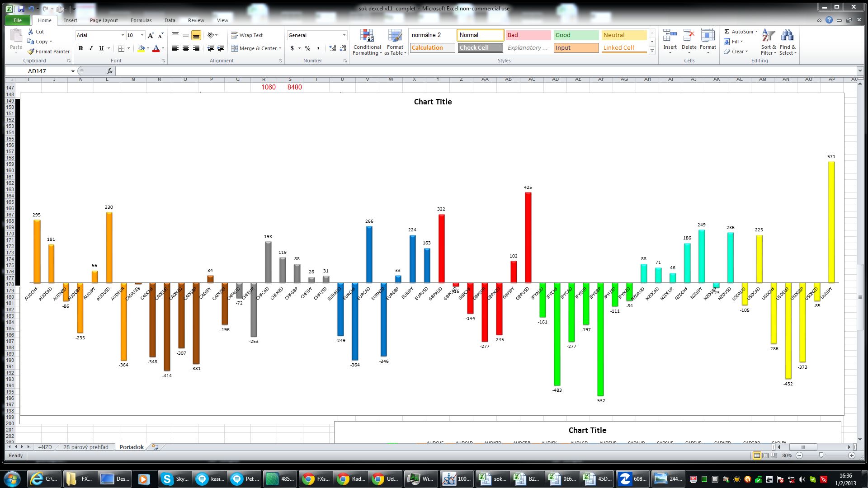Image resolution: width=868 pixels, height=488 pixels.
Task: Open the Formulas tab
Action: (x=141, y=20)
